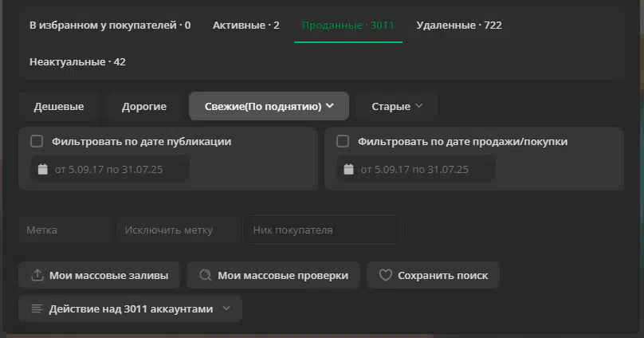Enable 'Фильтровать по дате публикации' checkbox

[x=37, y=141]
